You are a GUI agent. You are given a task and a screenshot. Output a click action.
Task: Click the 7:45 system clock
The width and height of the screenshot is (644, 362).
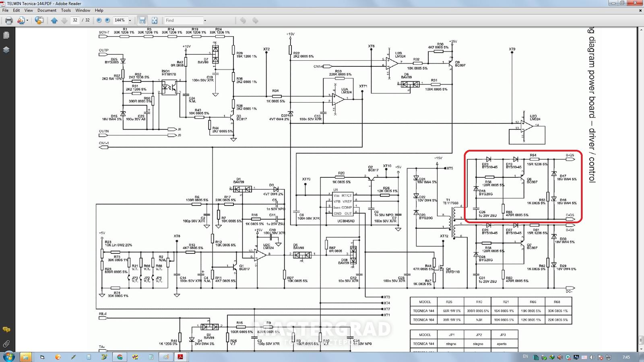(x=626, y=357)
